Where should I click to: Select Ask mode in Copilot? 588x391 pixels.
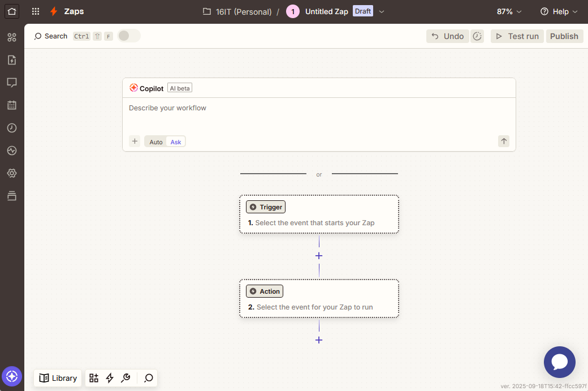click(x=176, y=142)
